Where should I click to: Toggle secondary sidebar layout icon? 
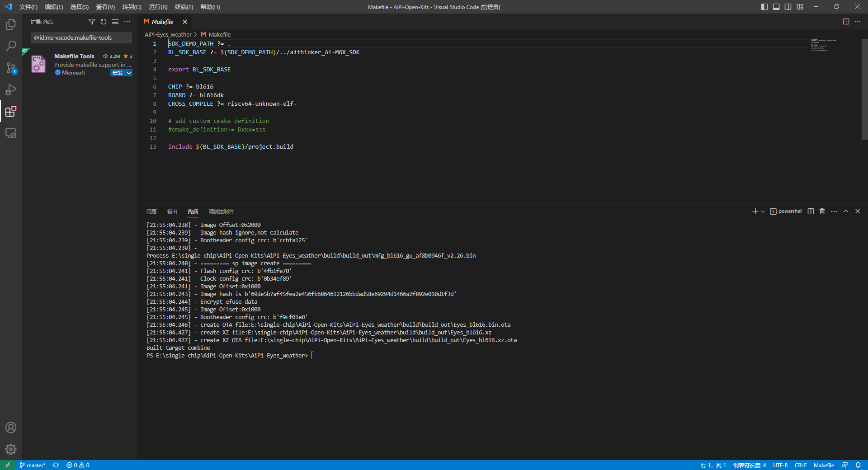click(x=788, y=7)
